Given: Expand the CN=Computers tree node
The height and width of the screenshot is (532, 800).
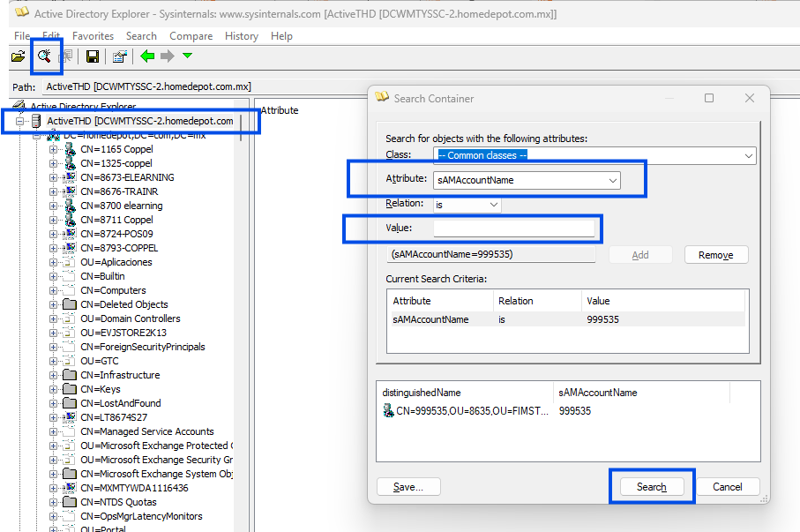Looking at the screenshot, I should coord(53,290).
